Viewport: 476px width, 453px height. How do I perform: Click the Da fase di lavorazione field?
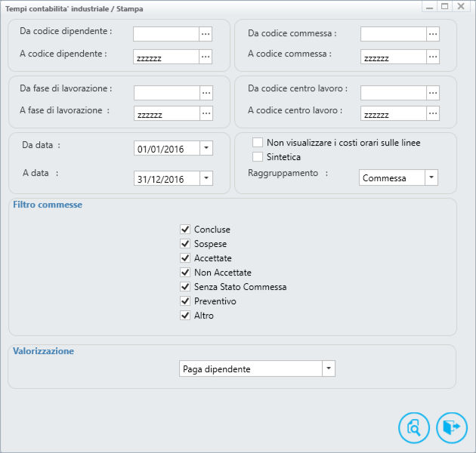coord(167,93)
